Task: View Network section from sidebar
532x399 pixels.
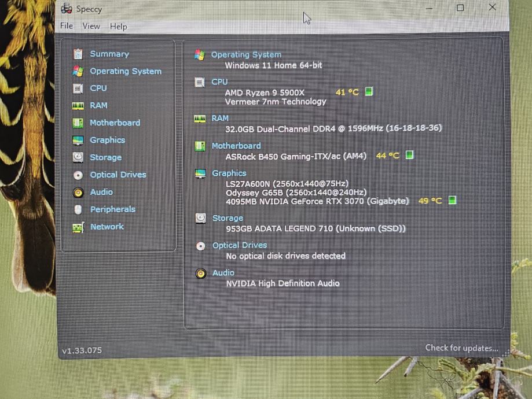Action: click(107, 227)
